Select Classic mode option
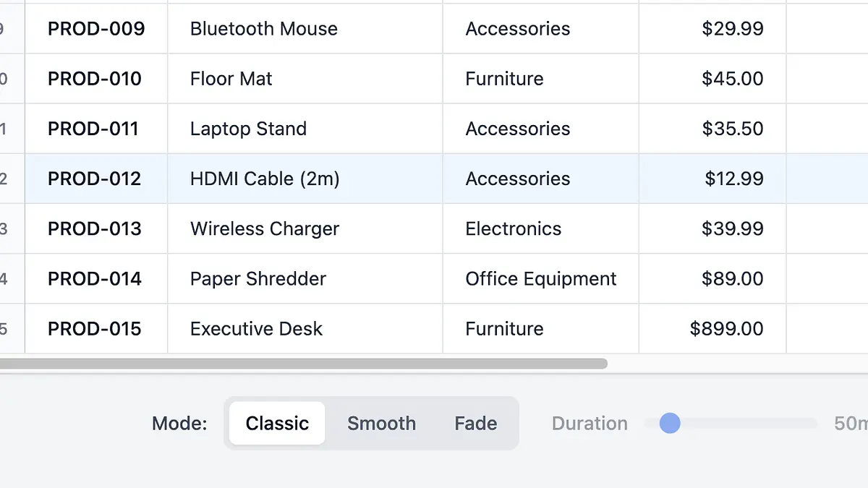The height and width of the screenshot is (488, 868). (277, 424)
